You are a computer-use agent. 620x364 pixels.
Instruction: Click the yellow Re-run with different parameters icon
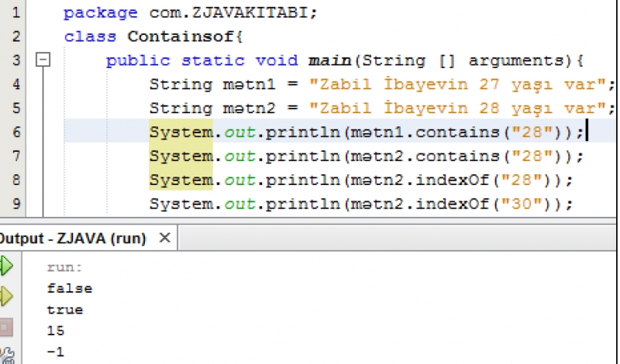[7, 295]
